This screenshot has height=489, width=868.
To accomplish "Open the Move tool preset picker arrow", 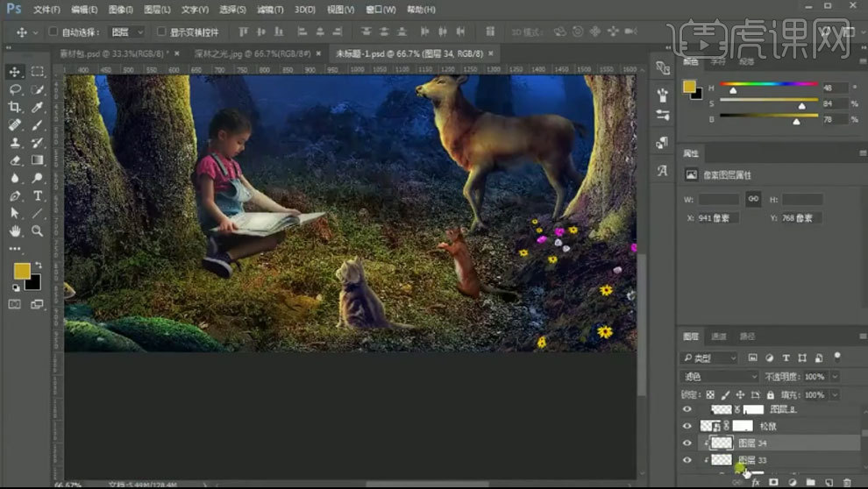I will click(35, 32).
